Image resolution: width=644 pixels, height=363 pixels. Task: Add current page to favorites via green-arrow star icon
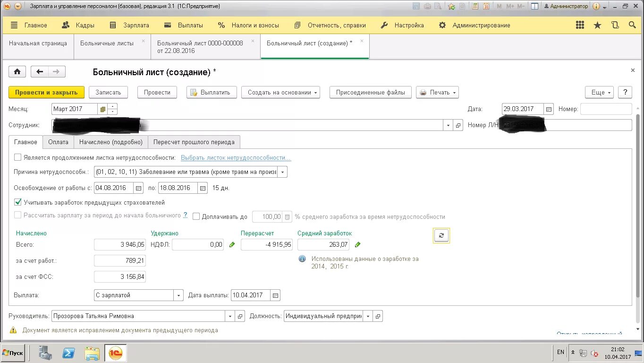pyautogui.click(x=452, y=7)
